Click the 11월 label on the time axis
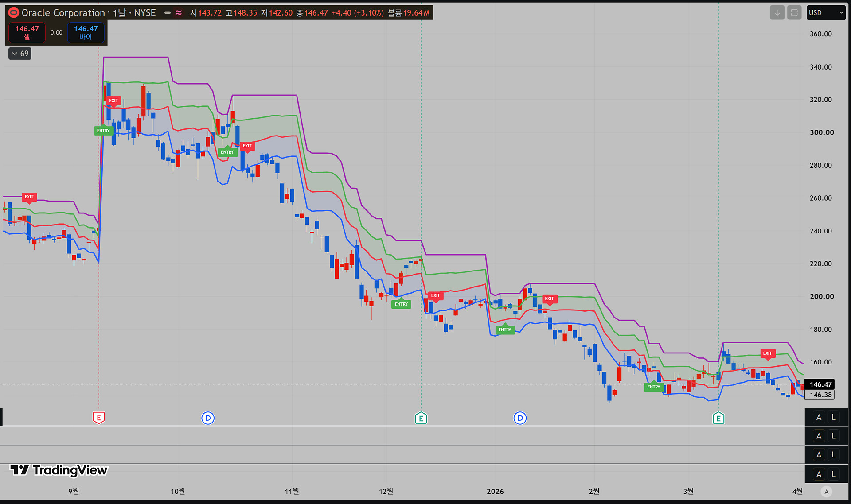This screenshot has width=851, height=504. 292,491
